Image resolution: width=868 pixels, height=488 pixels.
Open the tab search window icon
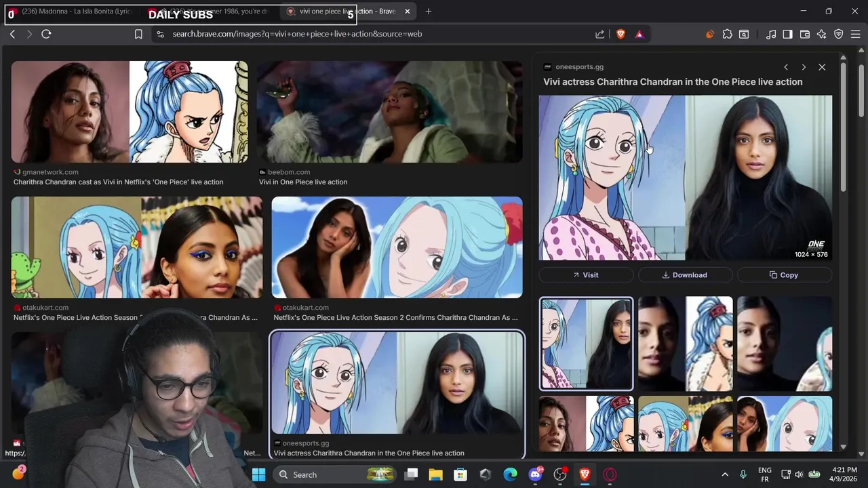pyautogui.click(x=744, y=34)
